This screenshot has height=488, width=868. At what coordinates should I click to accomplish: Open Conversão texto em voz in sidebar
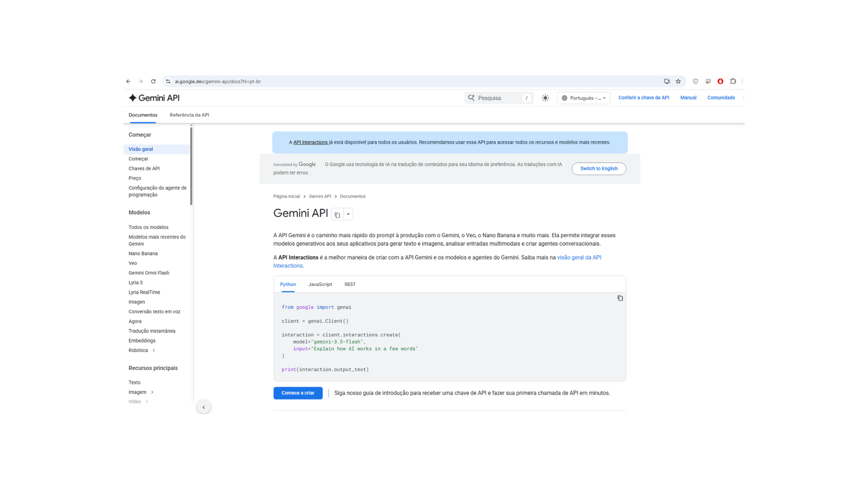(154, 312)
